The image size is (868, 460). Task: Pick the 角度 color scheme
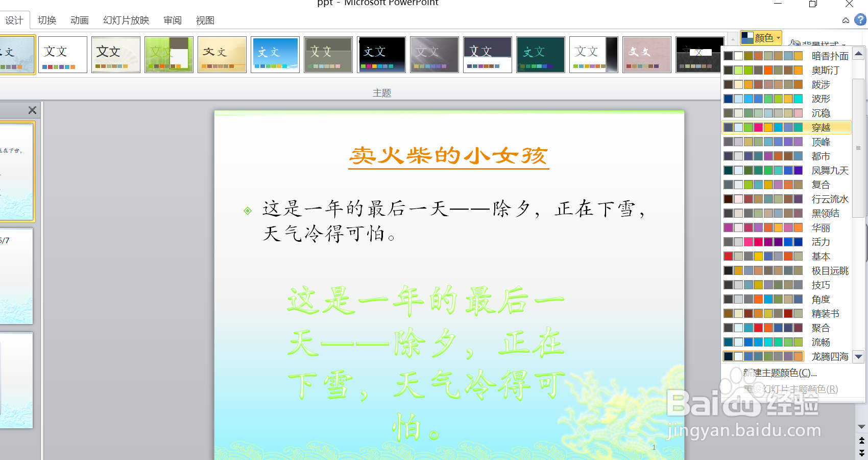click(x=787, y=299)
